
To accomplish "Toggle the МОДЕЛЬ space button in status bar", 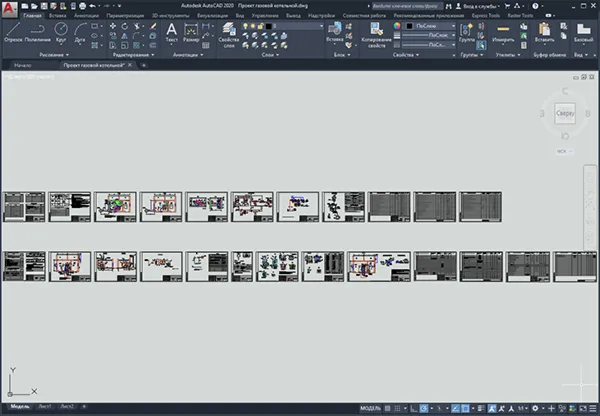I will point(370,408).
